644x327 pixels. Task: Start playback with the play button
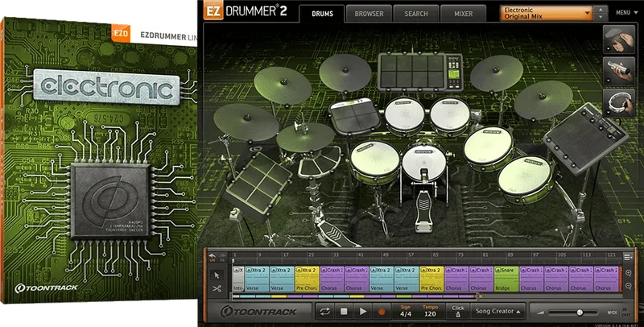tap(363, 312)
